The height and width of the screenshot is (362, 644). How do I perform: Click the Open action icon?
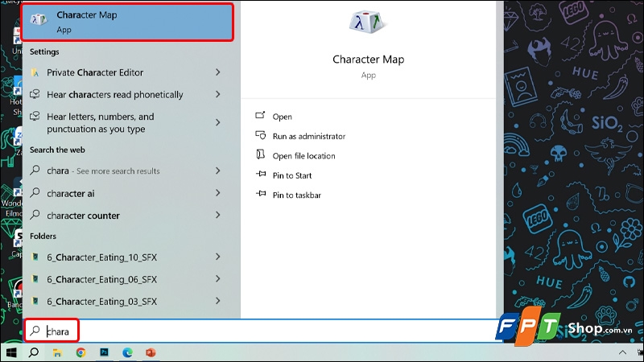(x=260, y=115)
